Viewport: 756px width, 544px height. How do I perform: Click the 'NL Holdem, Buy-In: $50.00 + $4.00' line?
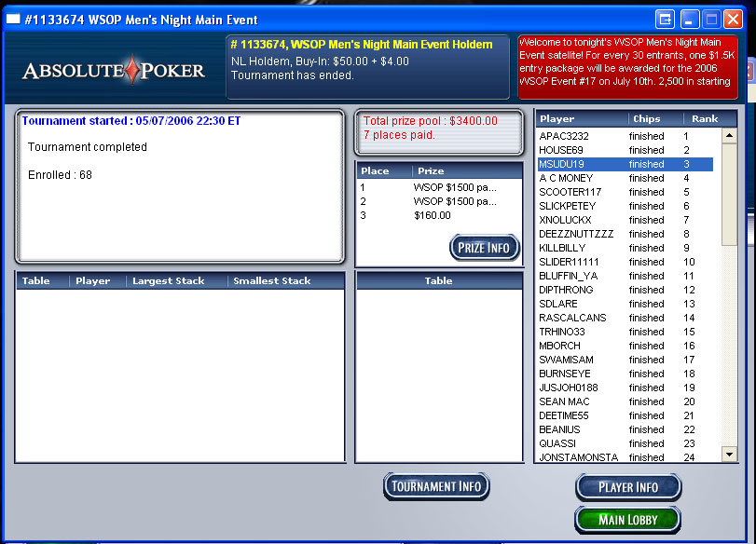(320, 61)
